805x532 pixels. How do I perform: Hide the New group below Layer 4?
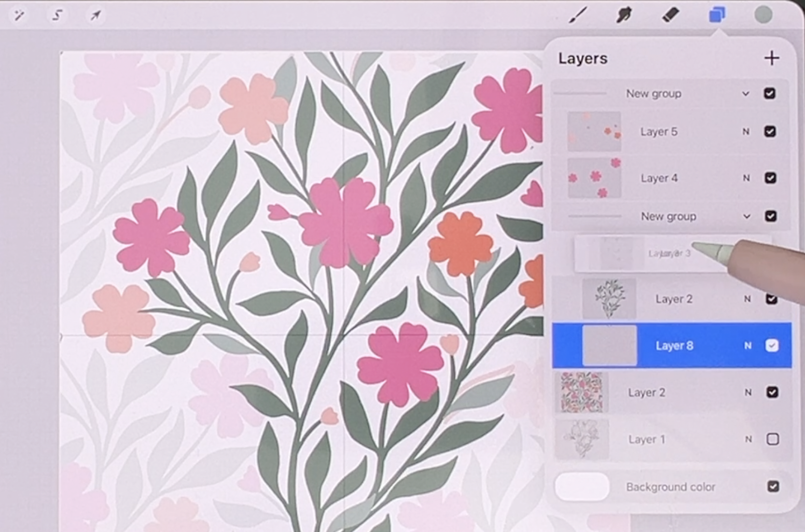[x=771, y=216]
